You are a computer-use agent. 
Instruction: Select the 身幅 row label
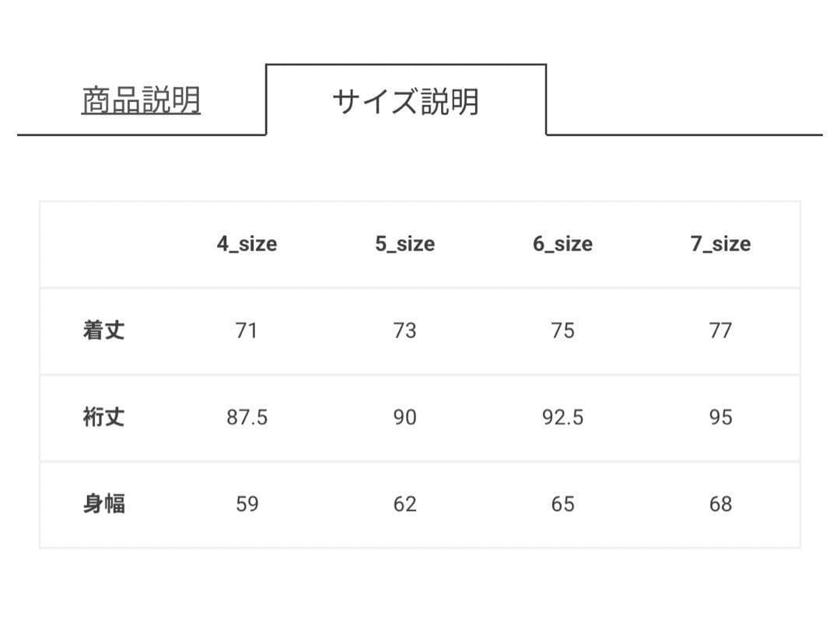click(x=102, y=505)
